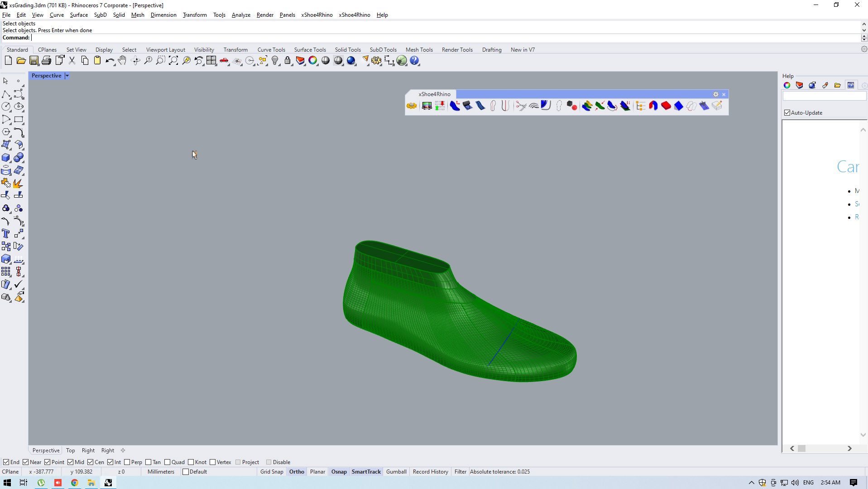Click the Command input field
This screenshot has width=868, height=489.
coord(444,38)
